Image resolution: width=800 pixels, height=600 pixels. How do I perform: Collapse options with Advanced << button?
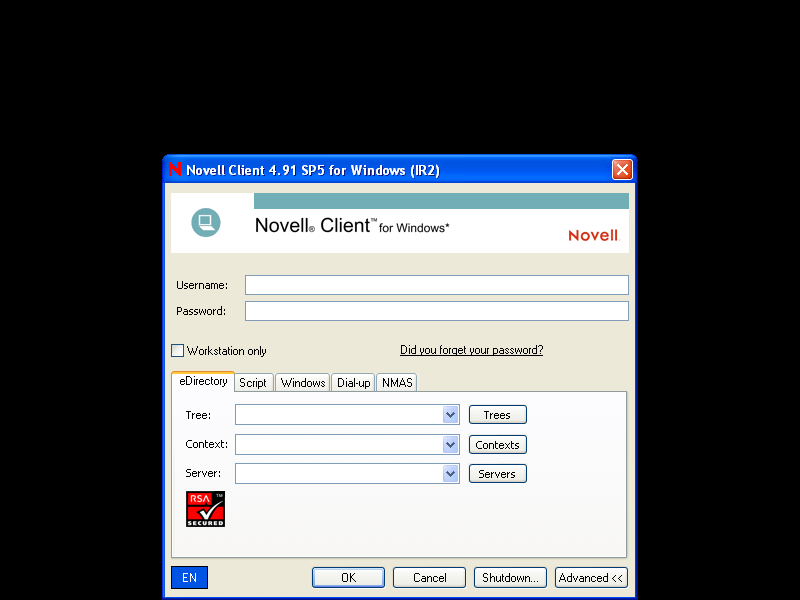click(591, 578)
